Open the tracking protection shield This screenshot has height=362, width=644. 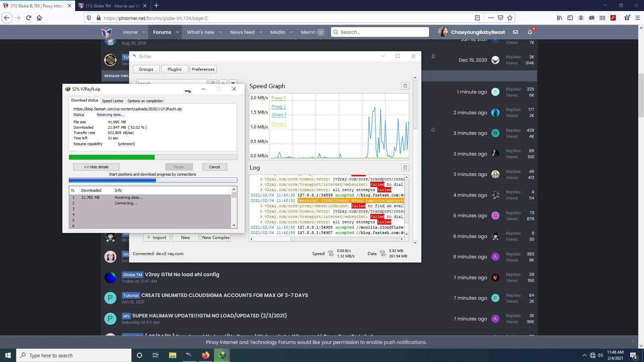point(89,18)
